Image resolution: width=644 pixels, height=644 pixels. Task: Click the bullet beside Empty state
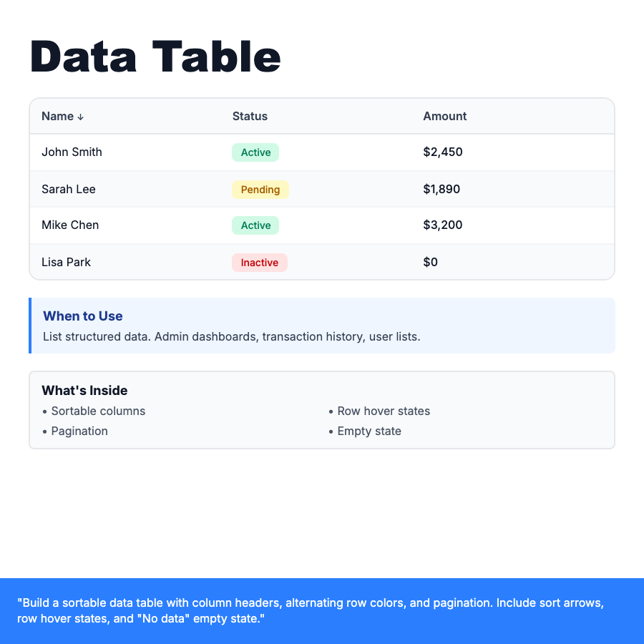331,431
